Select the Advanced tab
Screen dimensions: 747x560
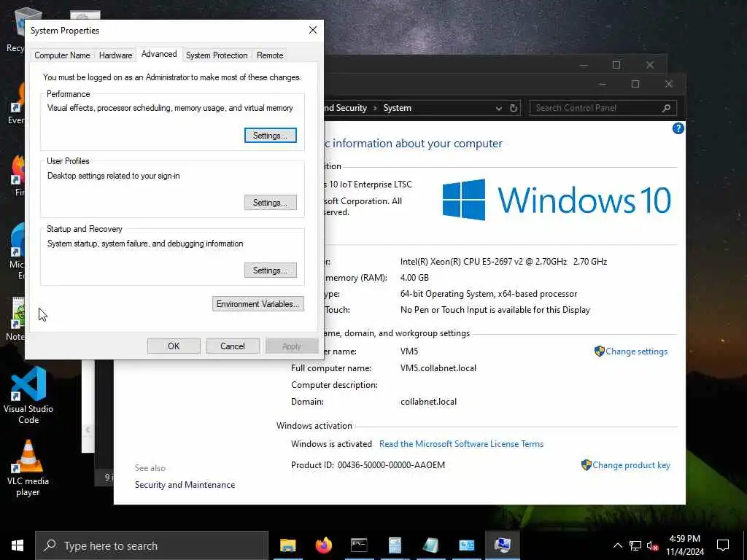pos(159,54)
